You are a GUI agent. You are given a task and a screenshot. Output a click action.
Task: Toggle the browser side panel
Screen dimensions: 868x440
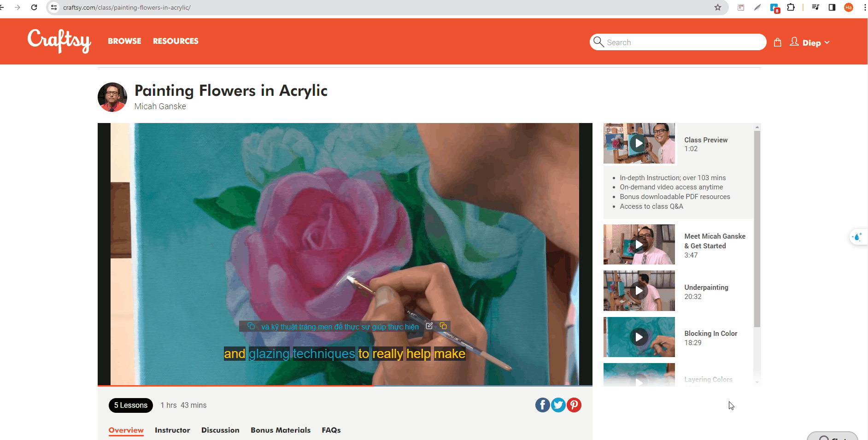pos(832,7)
